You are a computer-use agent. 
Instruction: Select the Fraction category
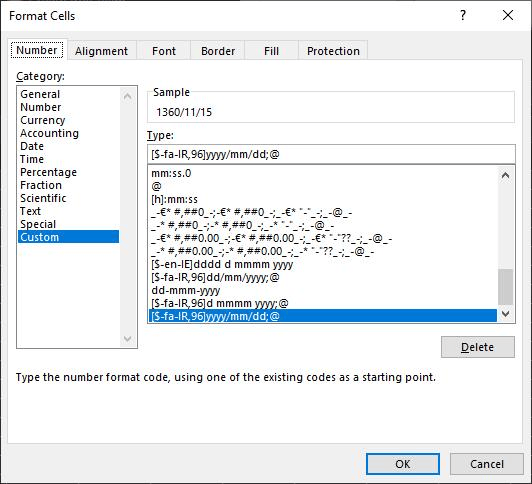(69, 185)
